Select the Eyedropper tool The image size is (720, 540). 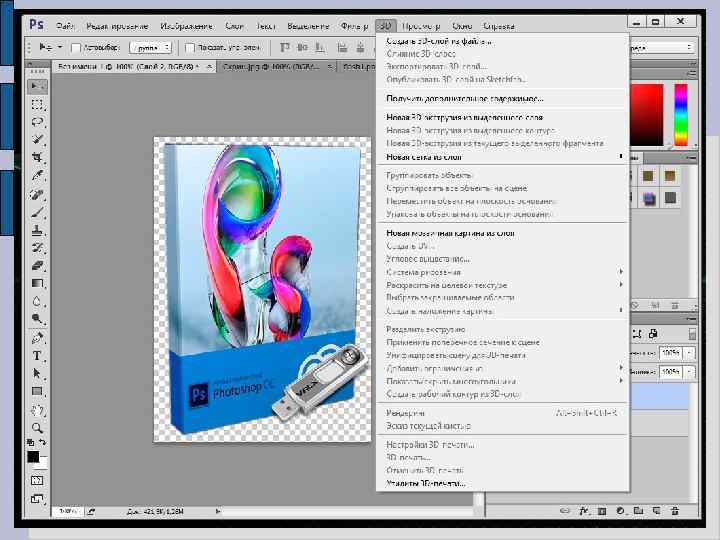coord(37,175)
